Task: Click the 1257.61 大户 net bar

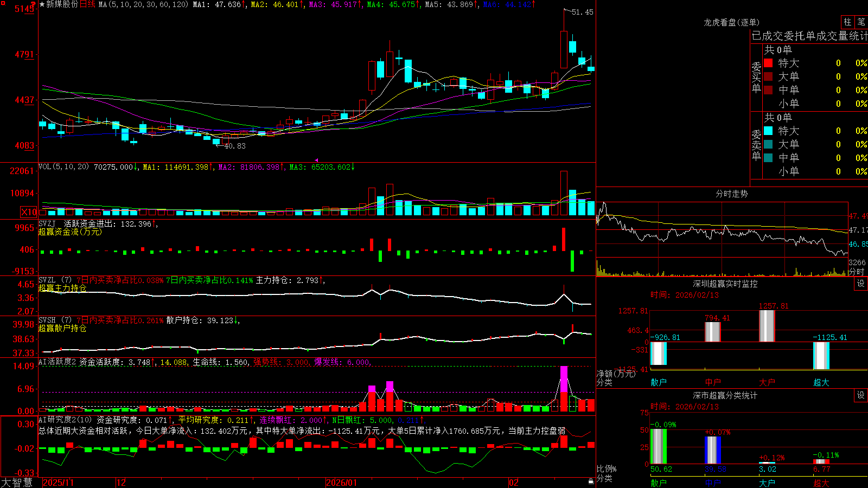Action: 767,326
